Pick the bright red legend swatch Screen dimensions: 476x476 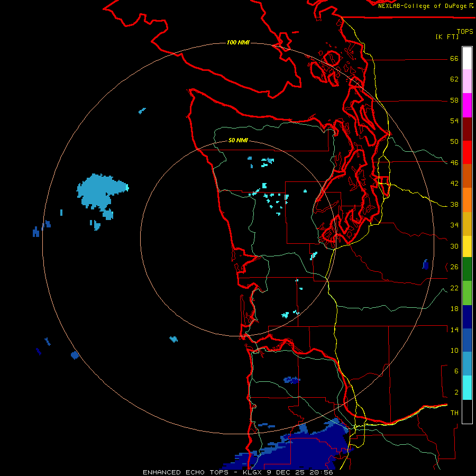click(x=467, y=152)
